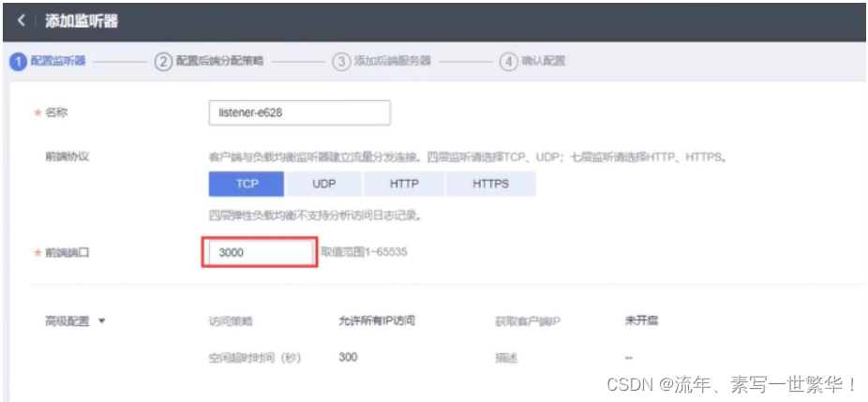Click the 添加监听器 page title
Screen dimensions: 868x402
[82, 22]
